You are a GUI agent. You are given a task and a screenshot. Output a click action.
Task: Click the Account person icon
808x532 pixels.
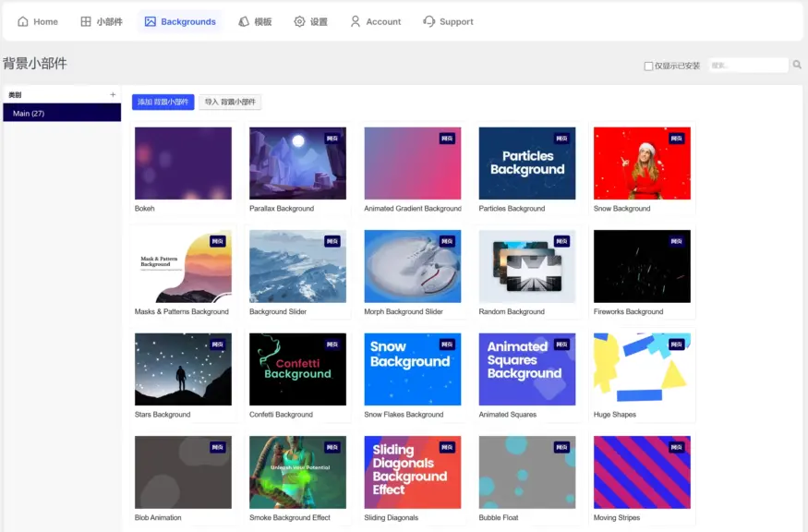tap(356, 21)
